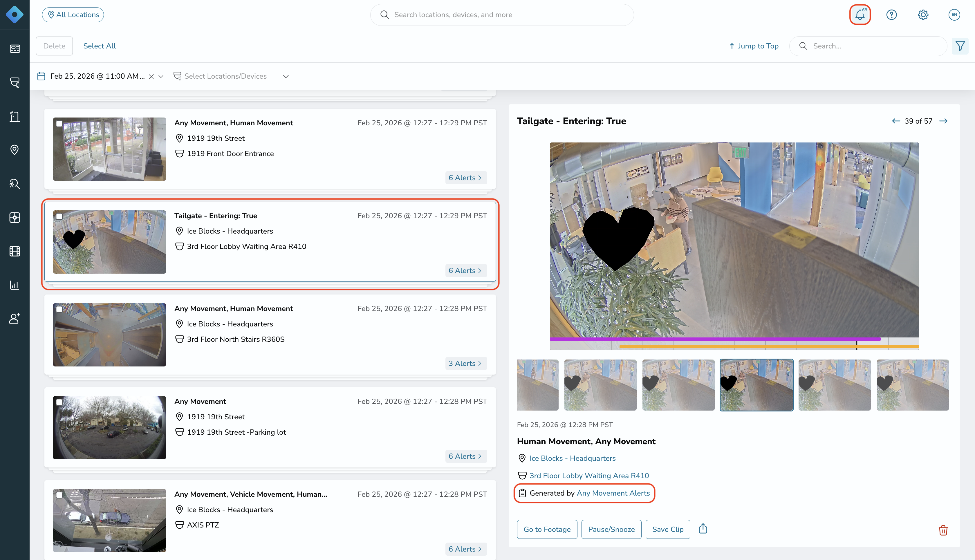Check the Tailgate - Entering alert checkbox
The width and height of the screenshot is (975, 560).
point(59,216)
